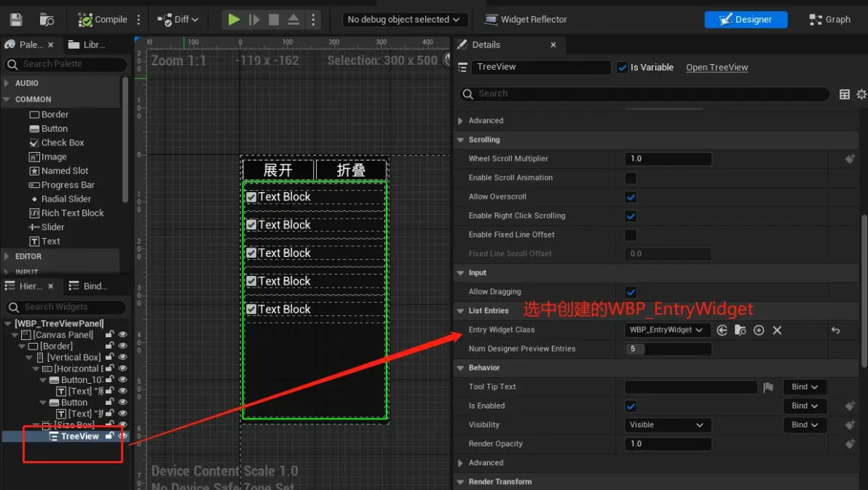Switch to Graph mode
This screenshot has width=868, height=490.
(830, 20)
